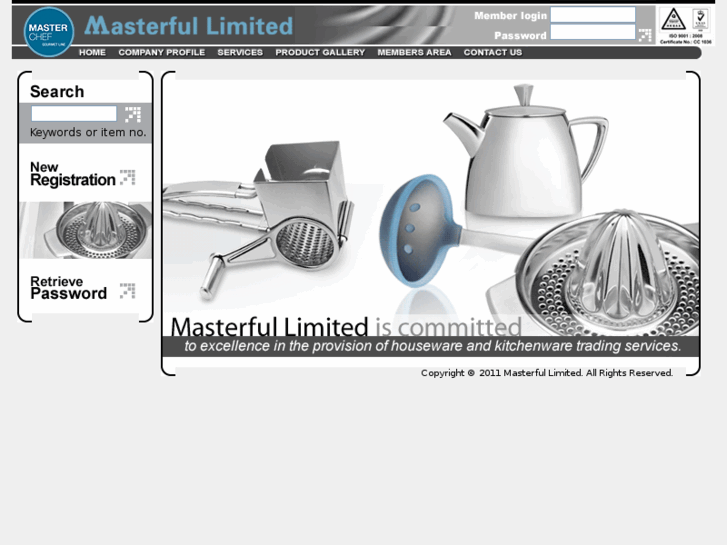
Task: Focus the Search keywords input field
Action: 74,114
